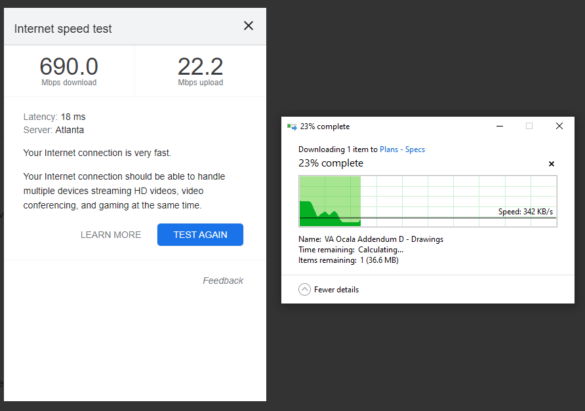585x411 pixels.
Task: Close the Internet speed test panel
Action: point(248,26)
